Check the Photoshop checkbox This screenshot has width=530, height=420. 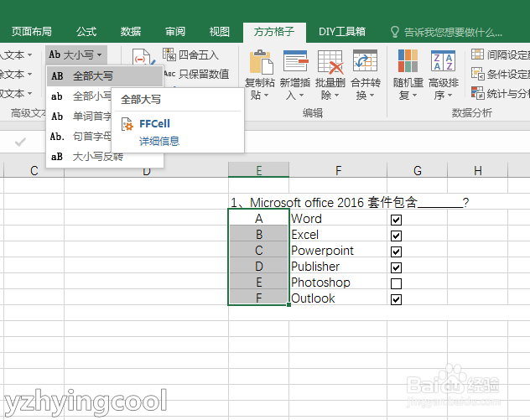pyautogui.click(x=396, y=283)
